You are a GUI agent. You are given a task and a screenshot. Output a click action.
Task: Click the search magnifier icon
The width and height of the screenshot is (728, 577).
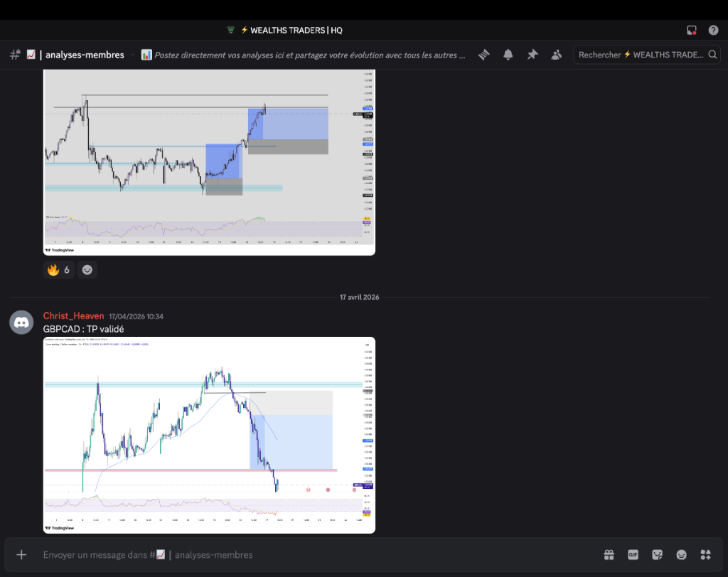point(712,55)
